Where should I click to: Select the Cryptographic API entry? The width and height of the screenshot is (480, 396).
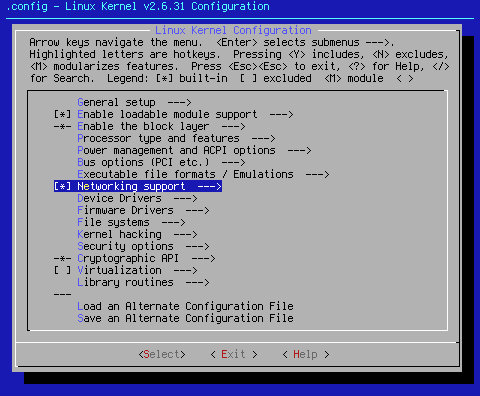click(x=134, y=258)
